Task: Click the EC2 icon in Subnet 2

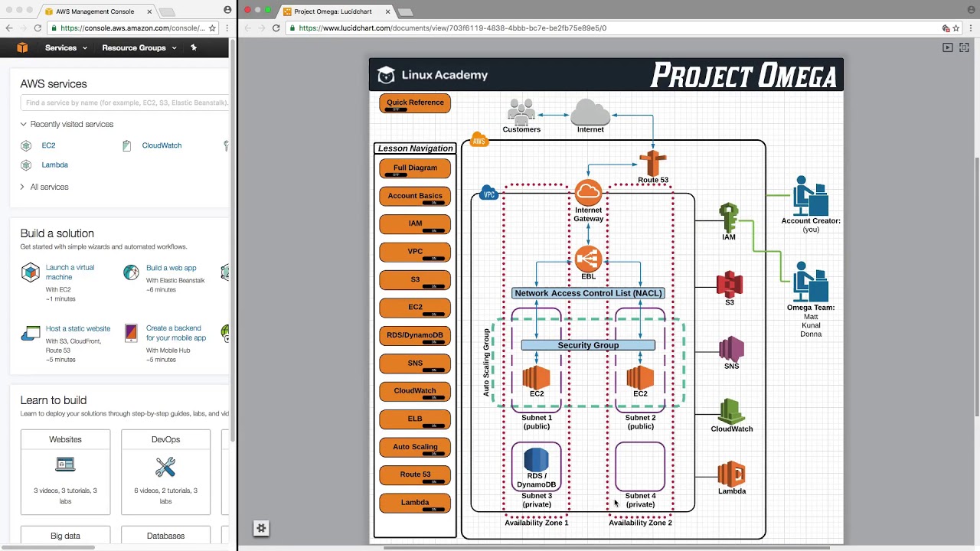Action: tap(640, 377)
